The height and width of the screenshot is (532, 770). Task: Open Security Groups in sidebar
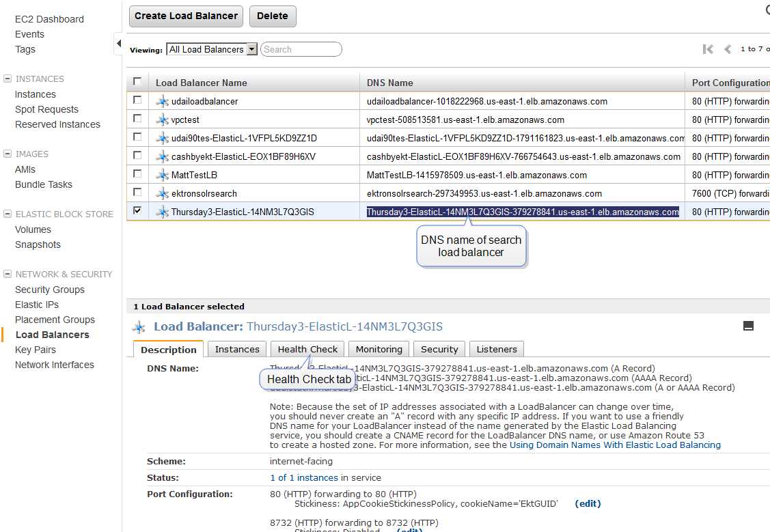coord(50,290)
